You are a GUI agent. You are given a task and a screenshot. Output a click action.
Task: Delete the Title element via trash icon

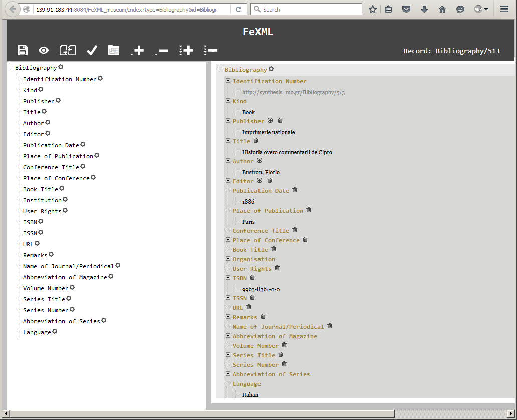click(256, 140)
